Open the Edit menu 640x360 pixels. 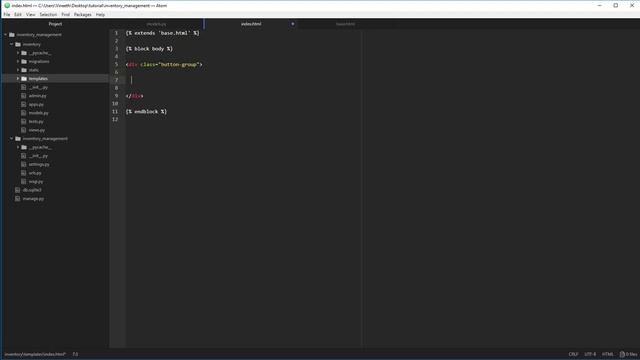(x=18, y=14)
